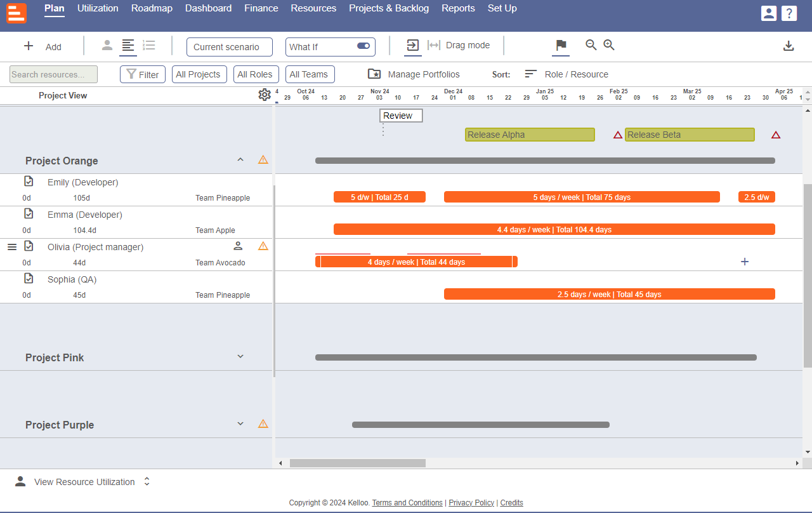812x513 pixels.
Task: Expand the Project Pink section
Action: pos(240,356)
